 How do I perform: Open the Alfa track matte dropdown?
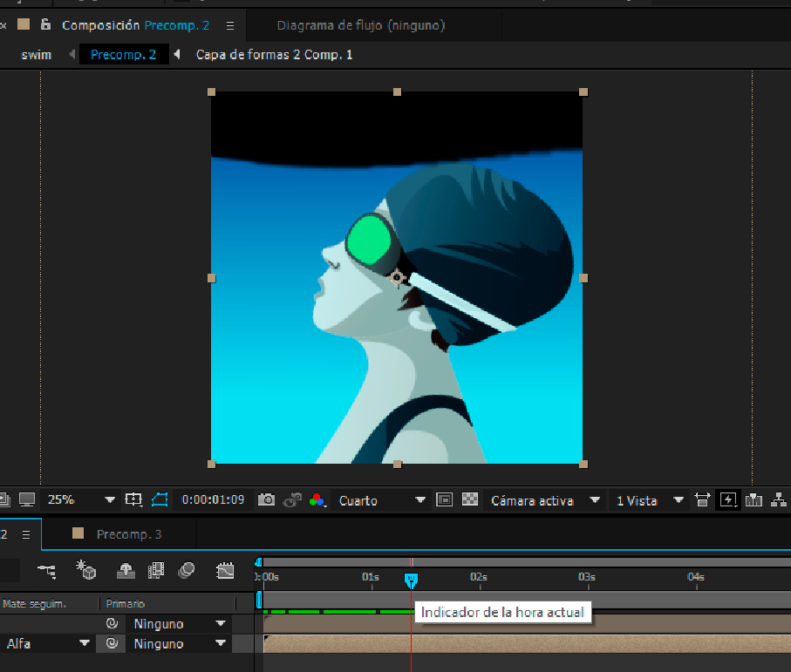click(x=48, y=644)
